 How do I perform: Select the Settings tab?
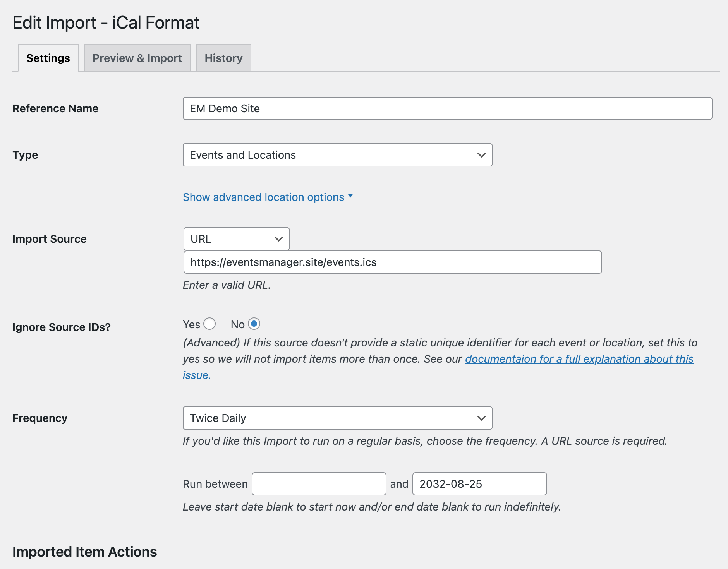tap(48, 58)
